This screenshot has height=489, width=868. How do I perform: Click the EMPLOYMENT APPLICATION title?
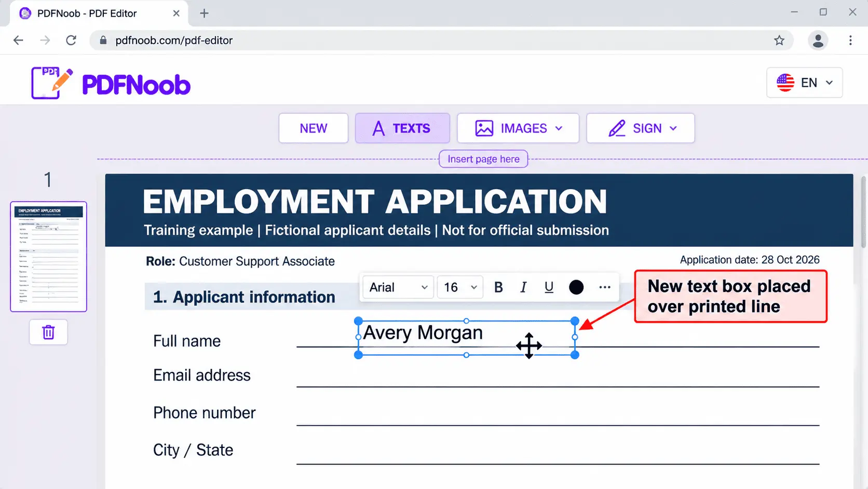pos(375,202)
